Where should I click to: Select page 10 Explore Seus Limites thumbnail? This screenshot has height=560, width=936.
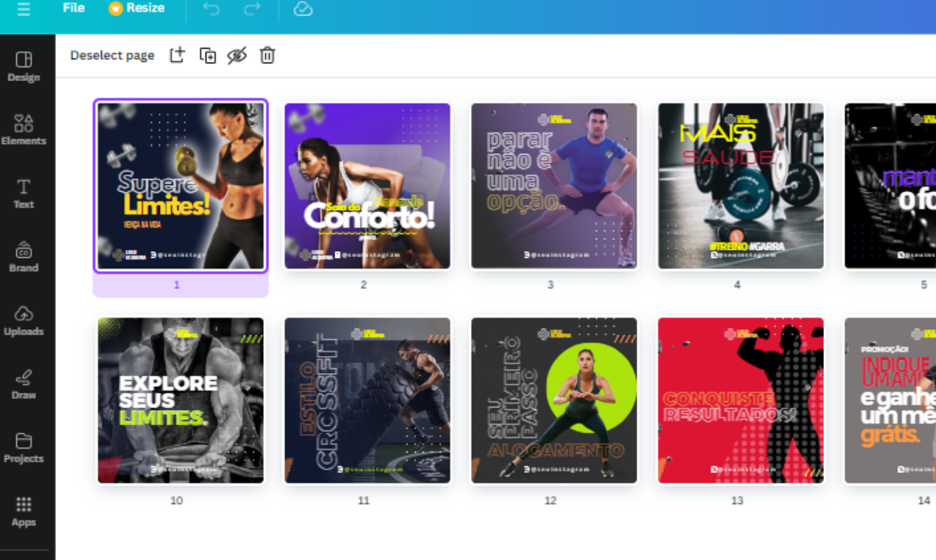(181, 400)
